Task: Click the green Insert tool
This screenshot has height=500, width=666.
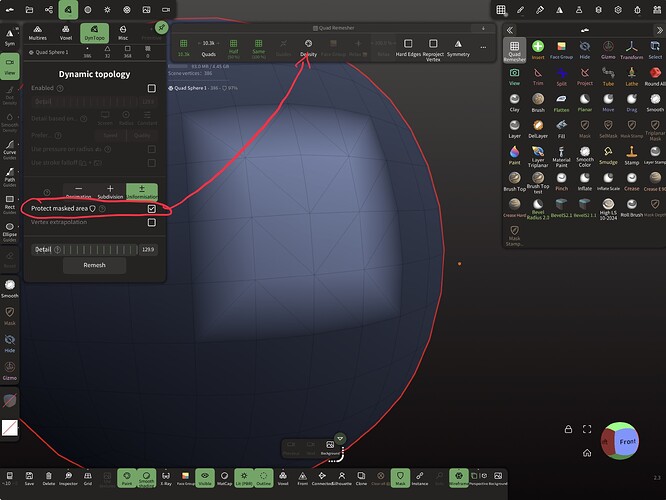Action: click(538, 50)
